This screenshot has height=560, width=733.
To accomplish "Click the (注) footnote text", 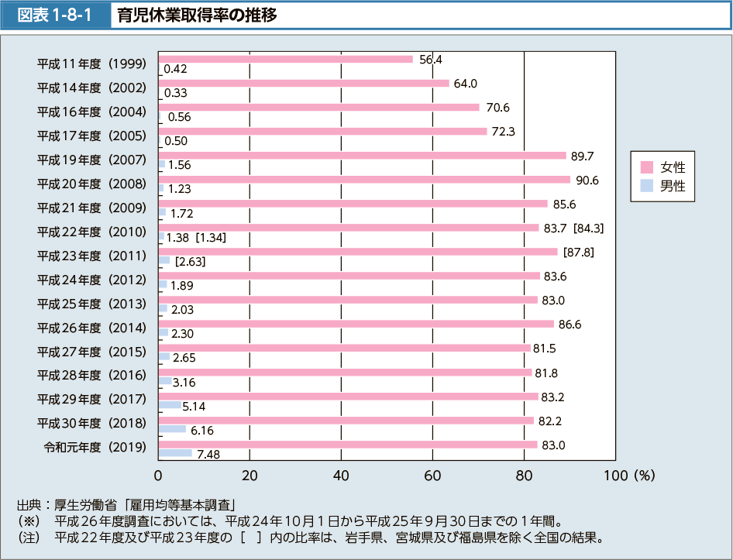I will pyautogui.click(x=310, y=537).
